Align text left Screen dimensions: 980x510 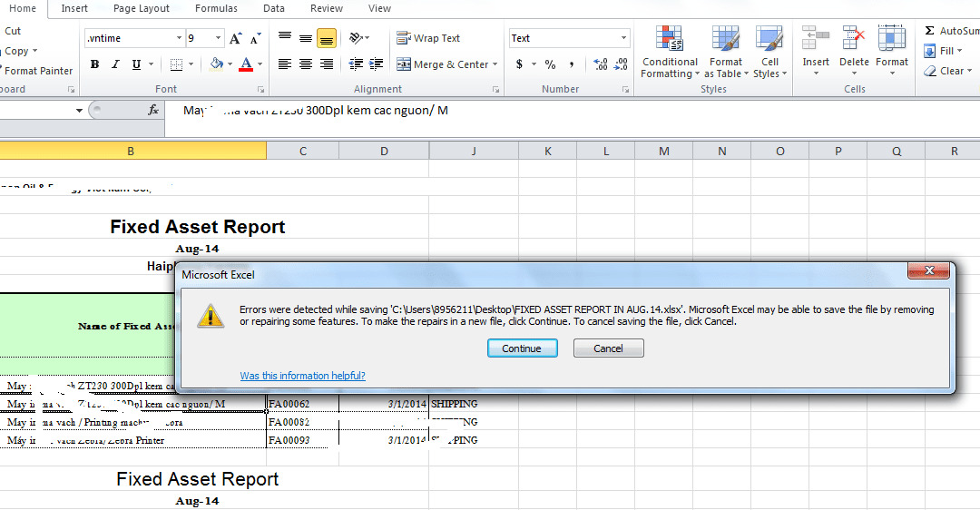(x=285, y=64)
